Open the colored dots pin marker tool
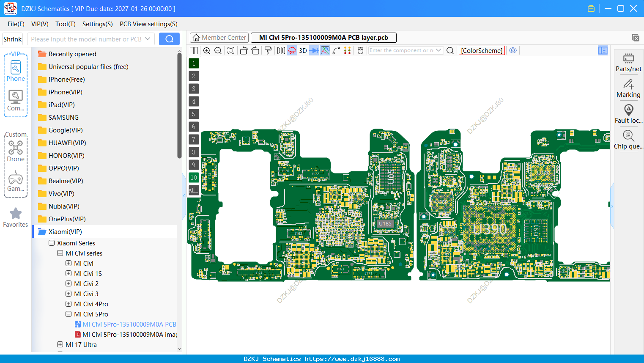Viewport: 644px width, 363px height. (x=348, y=50)
